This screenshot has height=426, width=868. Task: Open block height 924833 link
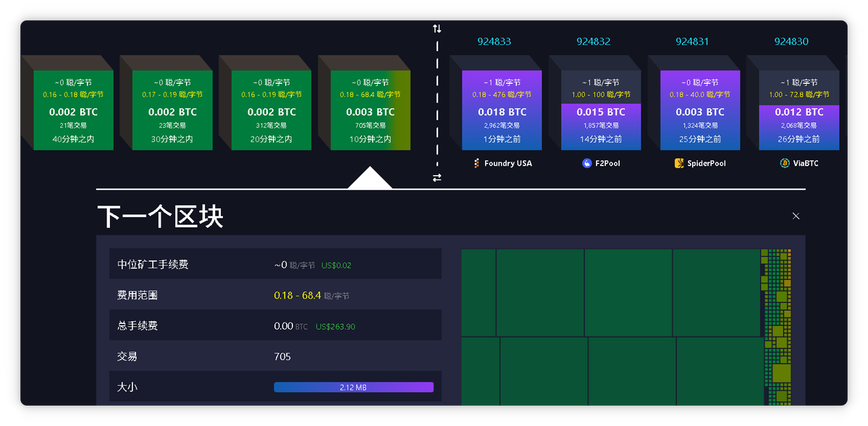494,41
